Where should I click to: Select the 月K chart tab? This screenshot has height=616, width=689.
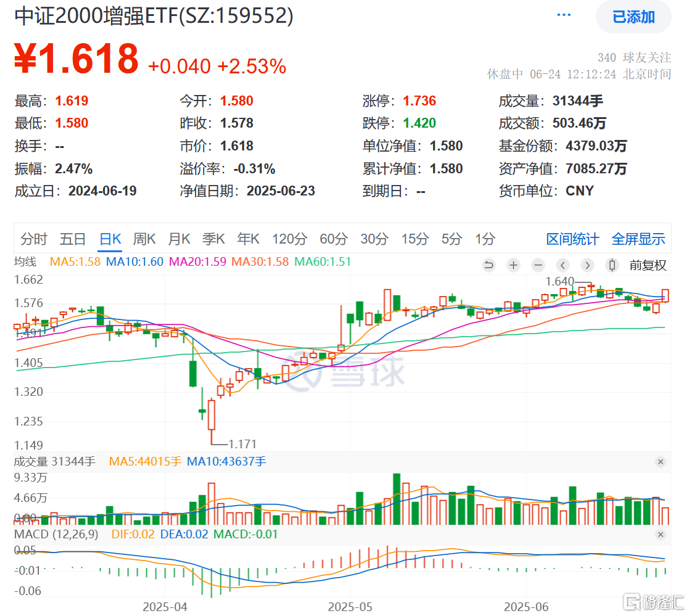pos(179,239)
